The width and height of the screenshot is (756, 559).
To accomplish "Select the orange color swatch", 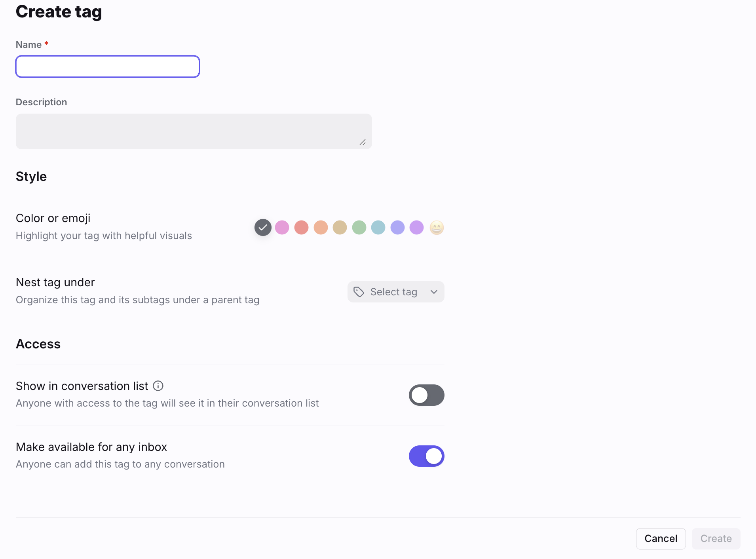I will 321,228.
